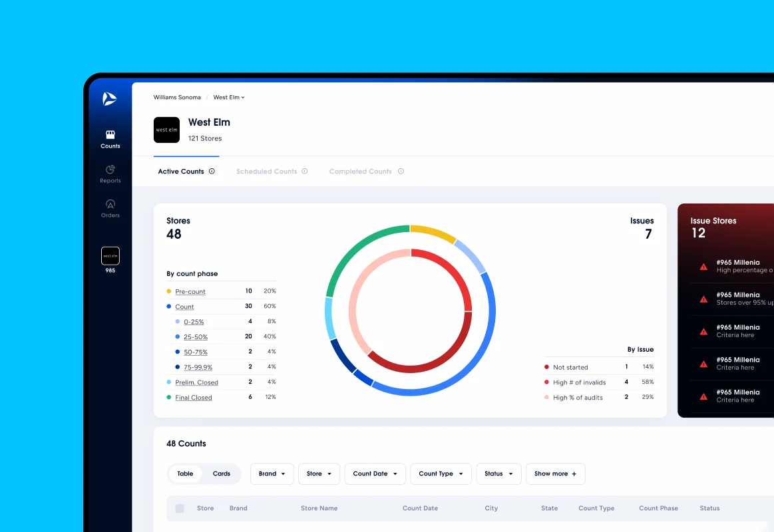Click warning icon for High percentage issue
This screenshot has height=532, width=774.
tap(703, 267)
